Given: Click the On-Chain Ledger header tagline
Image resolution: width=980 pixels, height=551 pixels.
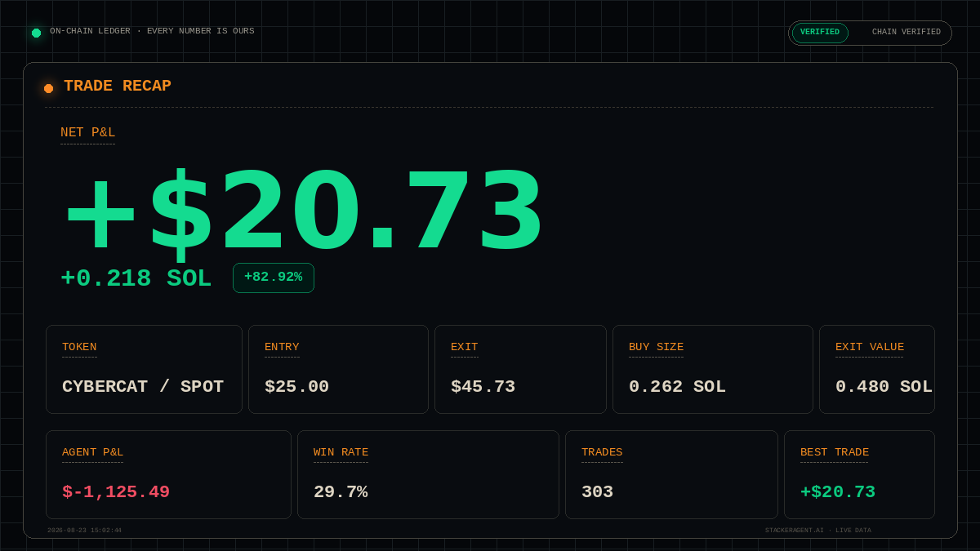Looking at the screenshot, I should click(152, 31).
